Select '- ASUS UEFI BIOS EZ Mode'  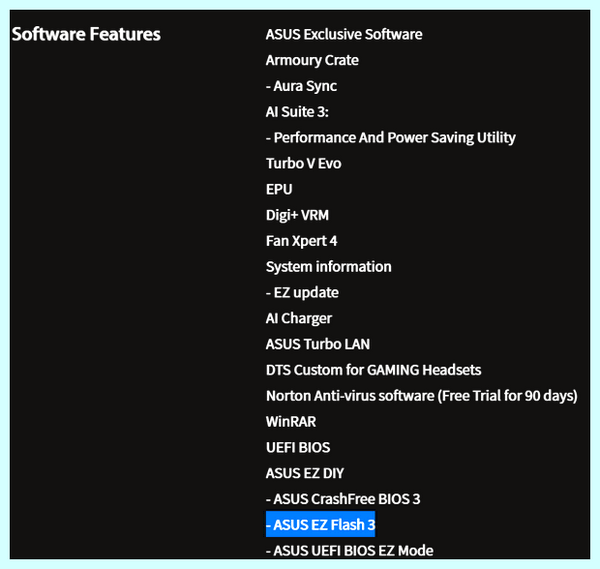[350, 551]
